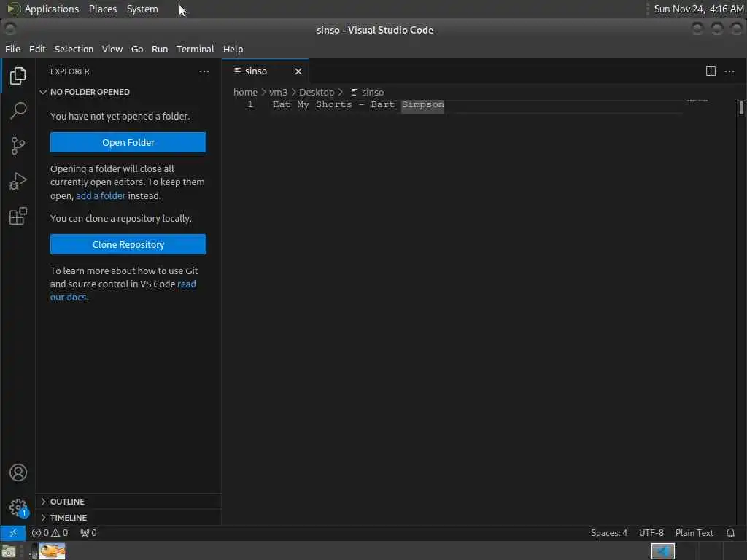
Task: Open the Go menu
Action: 137,49
